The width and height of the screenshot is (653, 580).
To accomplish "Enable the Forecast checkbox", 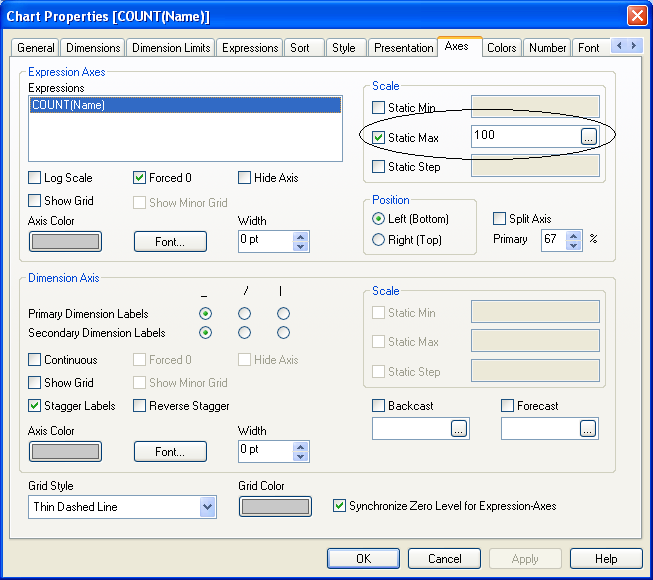I will 507,406.
